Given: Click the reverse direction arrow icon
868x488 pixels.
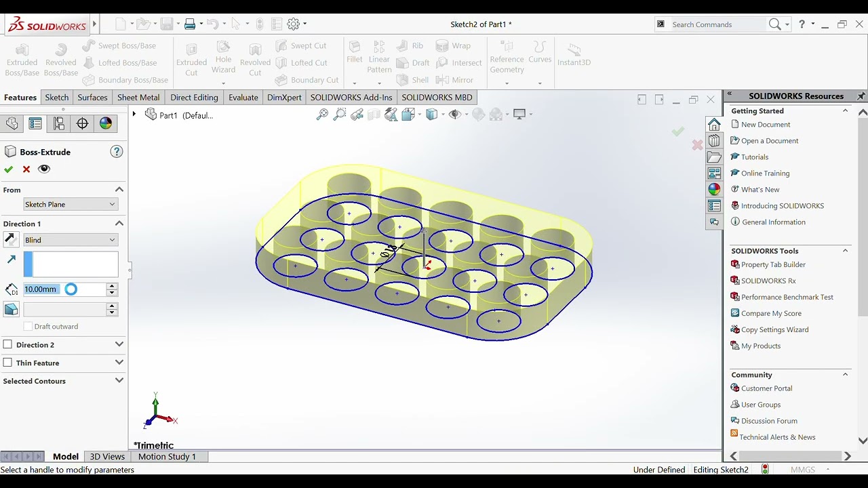Looking at the screenshot, I should coord(11,239).
